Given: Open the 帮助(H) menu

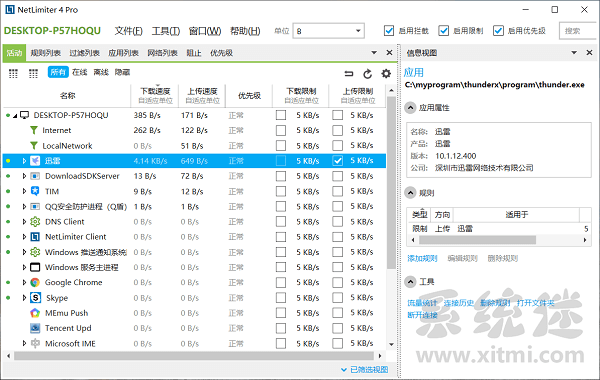Looking at the screenshot, I should coord(245,31).
